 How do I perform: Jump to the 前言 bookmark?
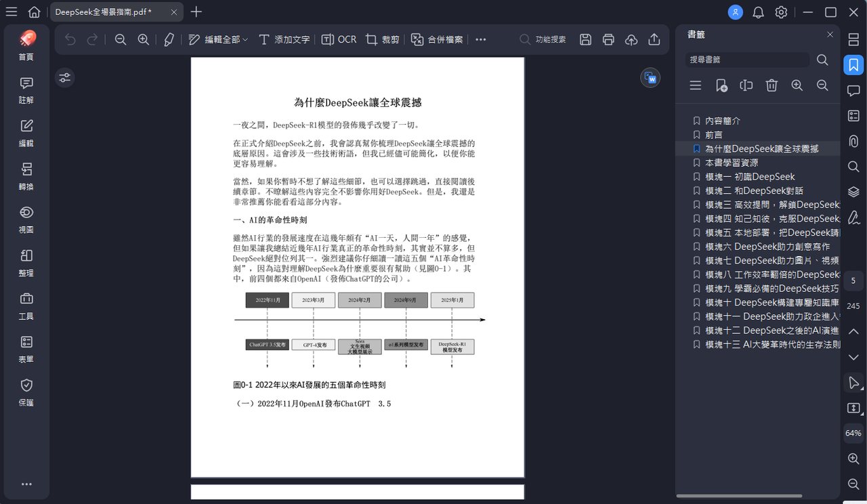pos(714,135)
